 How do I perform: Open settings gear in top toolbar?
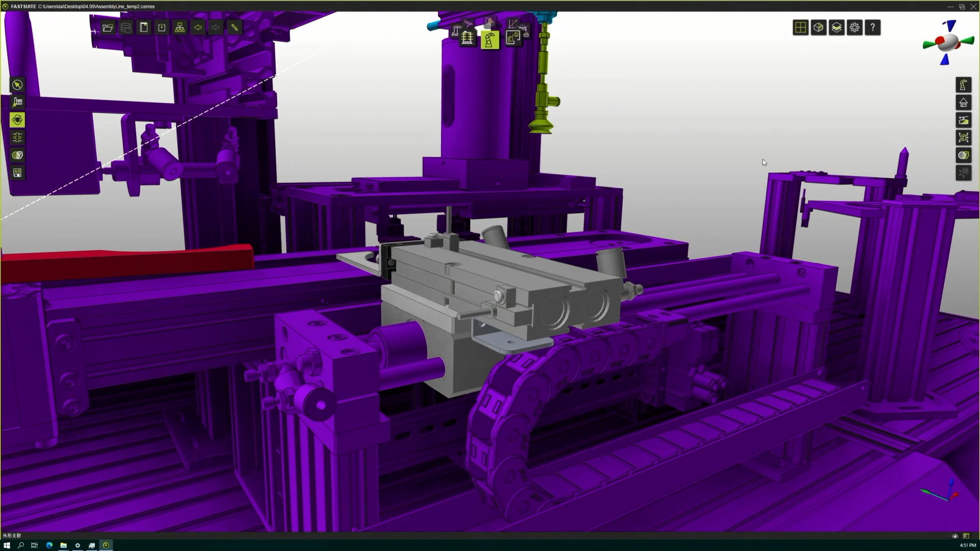854,28
